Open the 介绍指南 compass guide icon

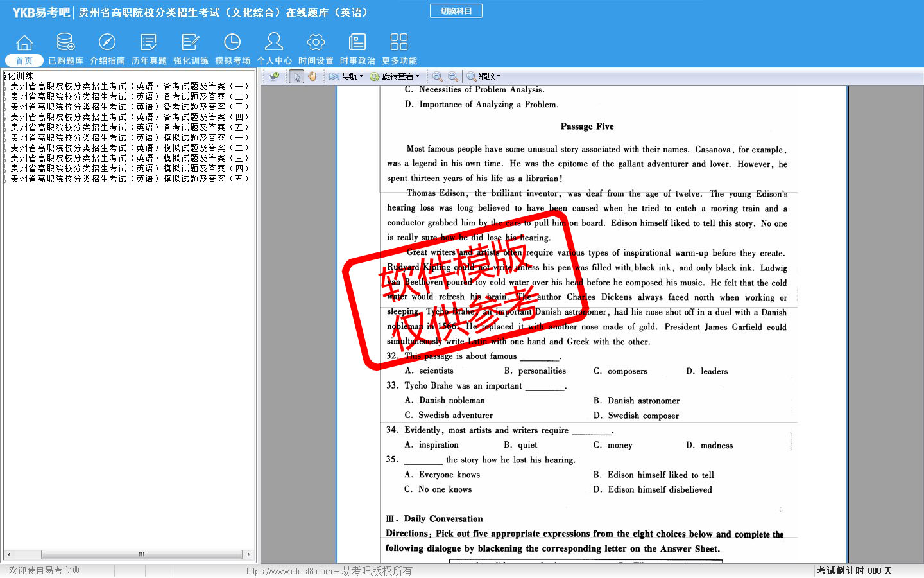click(x=107, y=49)
